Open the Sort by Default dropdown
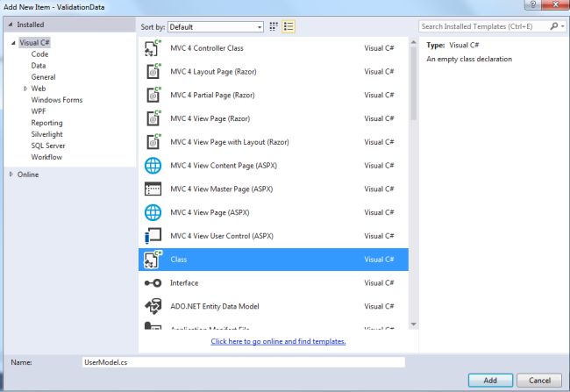The height and width of the screenshot is (392, 570). (216, 27)
